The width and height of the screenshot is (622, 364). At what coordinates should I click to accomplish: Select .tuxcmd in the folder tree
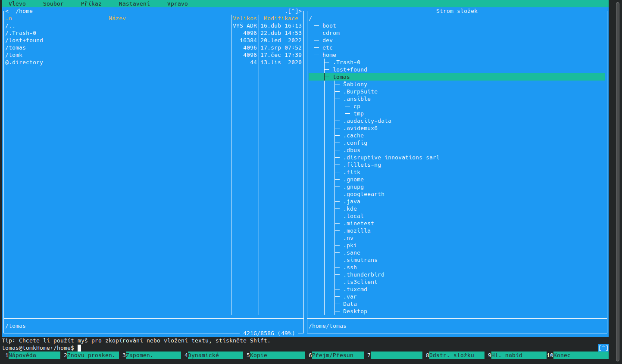(355, 289)
